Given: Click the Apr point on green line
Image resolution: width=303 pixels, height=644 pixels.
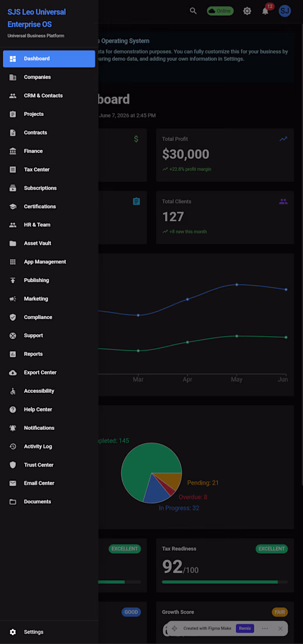Looking at the screenshot, I should (x=188, y=342).
